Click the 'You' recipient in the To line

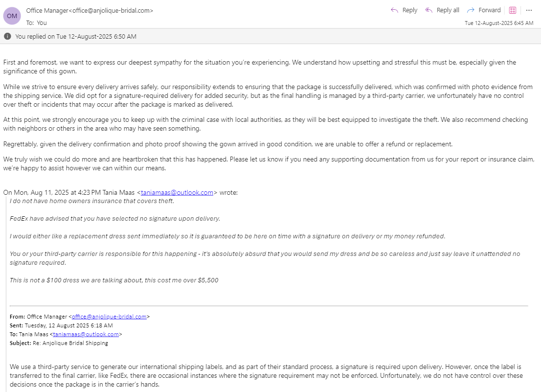[42, 23]
